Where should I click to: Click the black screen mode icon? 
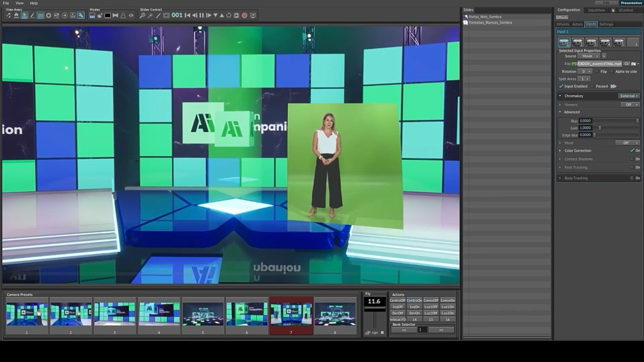107,16
